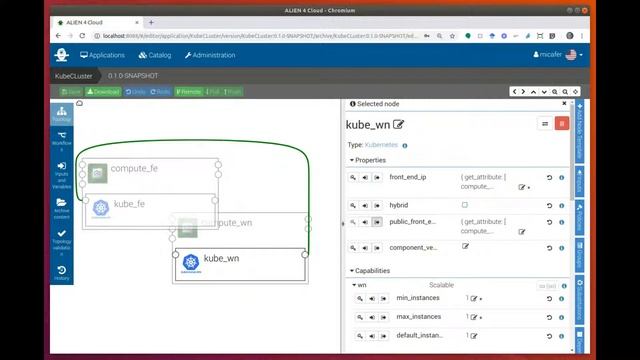Show info for public_front_e... property
Screen dimensions: 640x360
562,222
